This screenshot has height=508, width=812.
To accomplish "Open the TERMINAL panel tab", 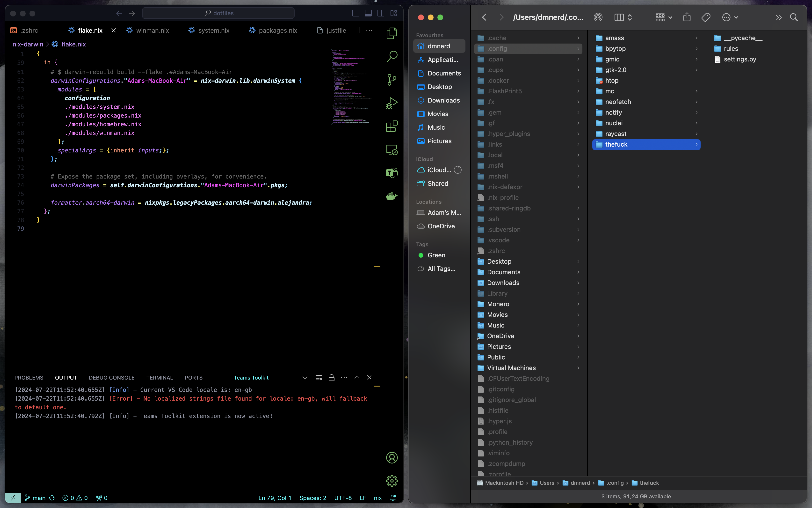I will (x=159, y=378).
